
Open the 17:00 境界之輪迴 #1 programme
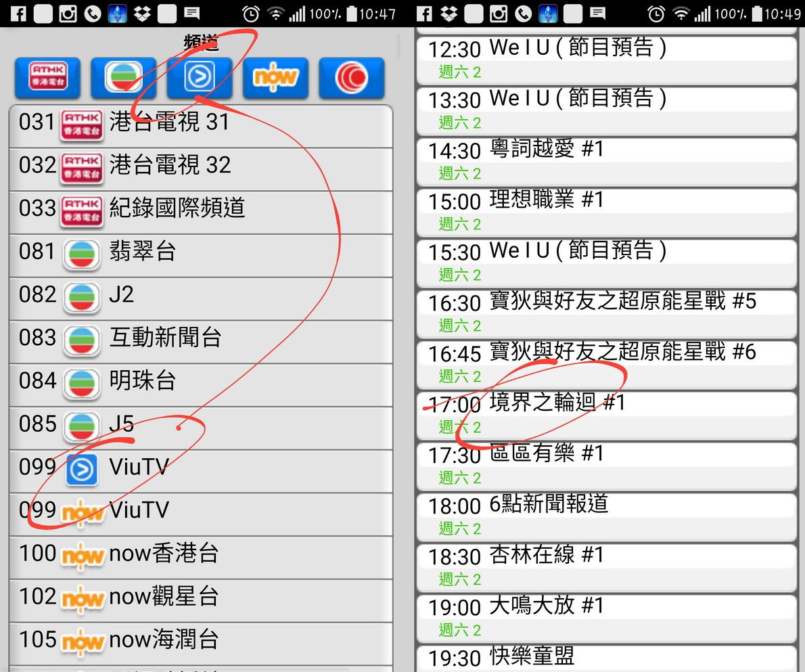pyautogui.click(x=605, y=414)
